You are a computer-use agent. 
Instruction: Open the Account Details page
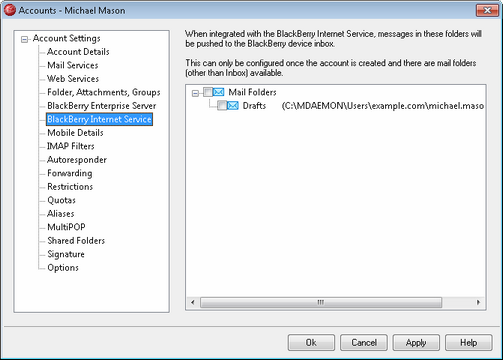[x=78, y=52]
